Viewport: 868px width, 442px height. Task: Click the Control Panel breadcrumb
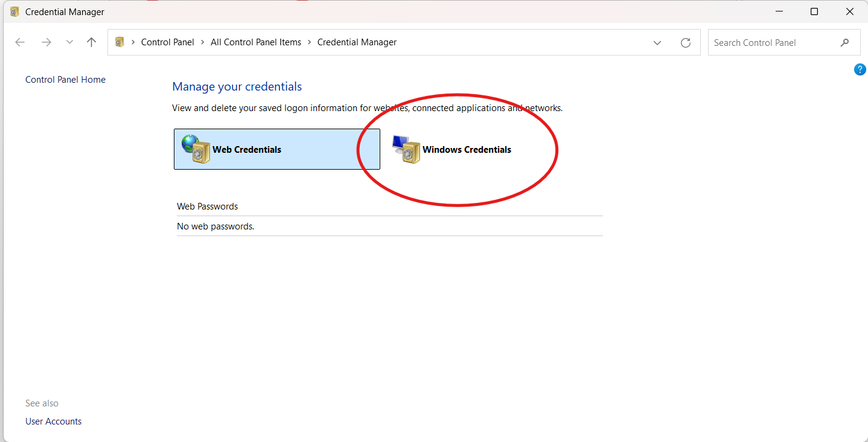pyautogui.click(x=168, y=42)
